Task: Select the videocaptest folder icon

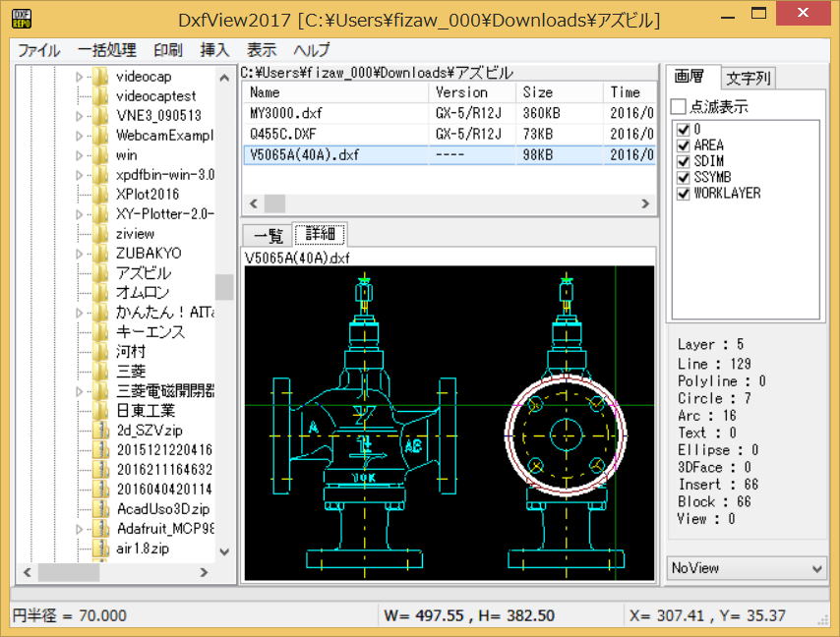Action: coord(100,95)
